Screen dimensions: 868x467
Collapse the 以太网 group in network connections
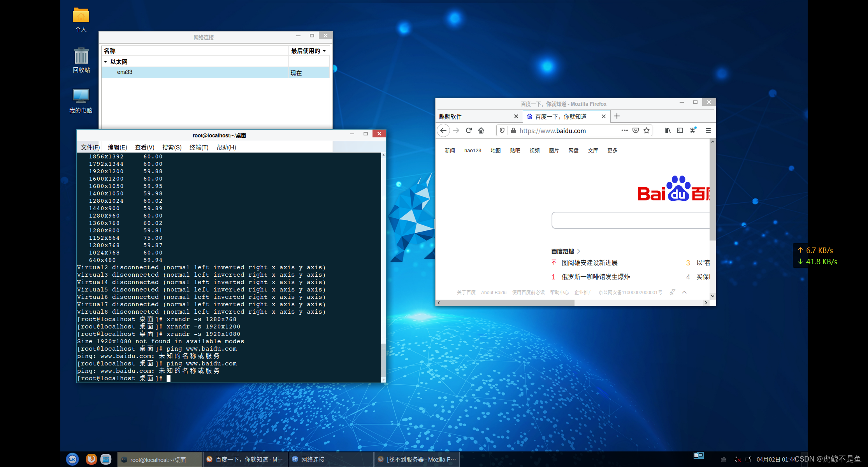coord(105,61)
